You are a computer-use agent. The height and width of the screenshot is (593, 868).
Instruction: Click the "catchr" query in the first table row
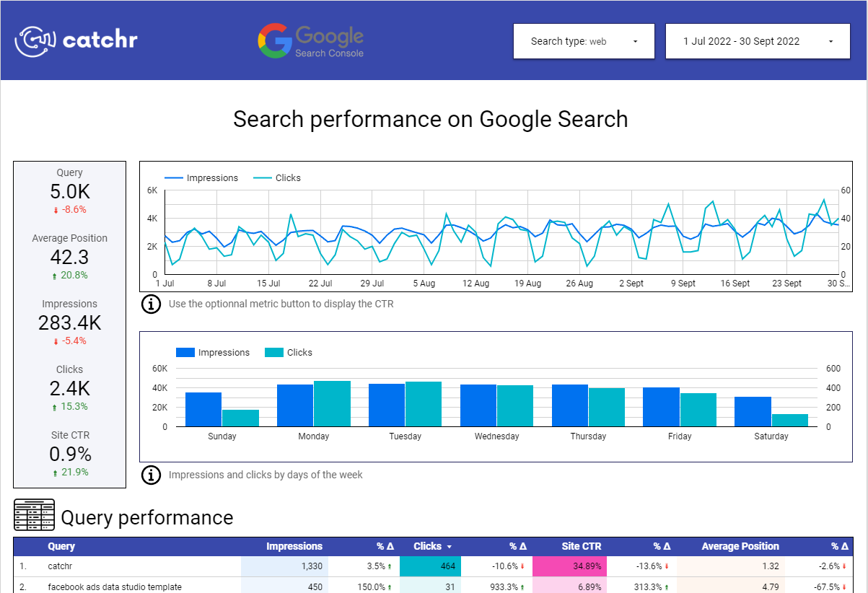point(58,566)
